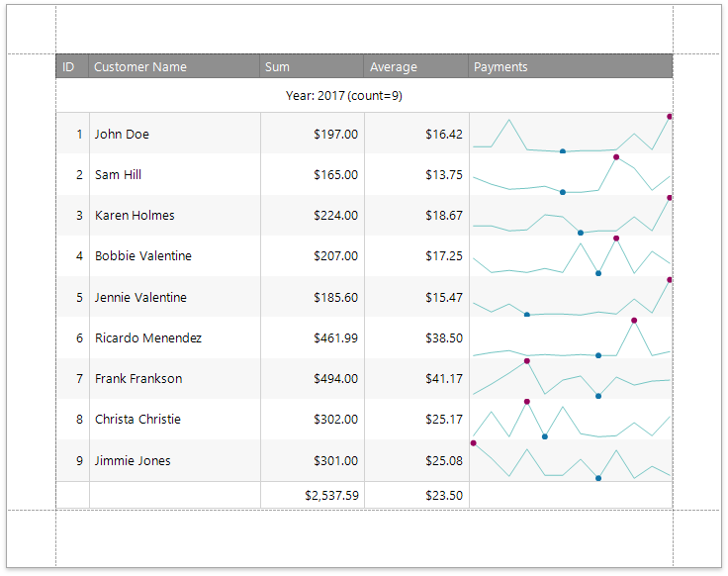The height and width of the screenshot is (576, 728).
Task: Click the overall average $23.50
Action: click(x=444, y=496)
